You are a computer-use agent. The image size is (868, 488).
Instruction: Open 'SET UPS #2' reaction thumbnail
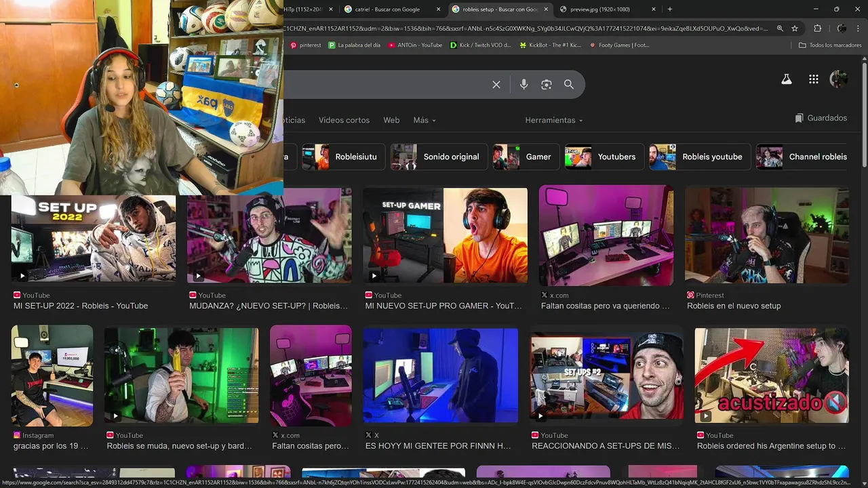click(606, 375)
